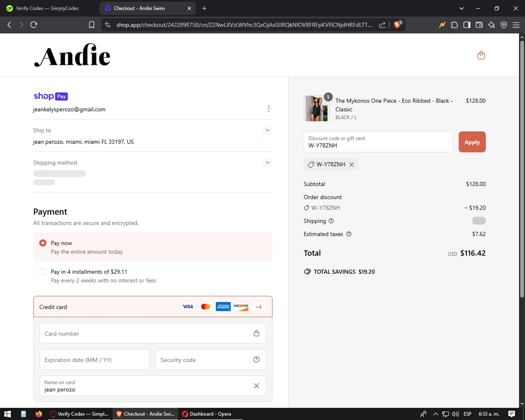The image size is (525, 420).
Task: Share this page via address bar icon
Action: coord(382,25)
